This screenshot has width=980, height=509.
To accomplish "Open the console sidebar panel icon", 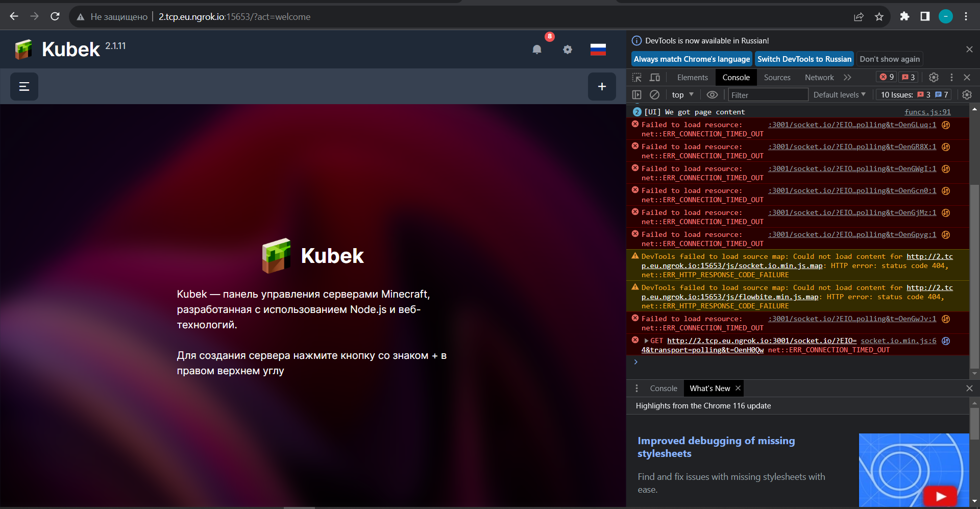I will 636,94.
